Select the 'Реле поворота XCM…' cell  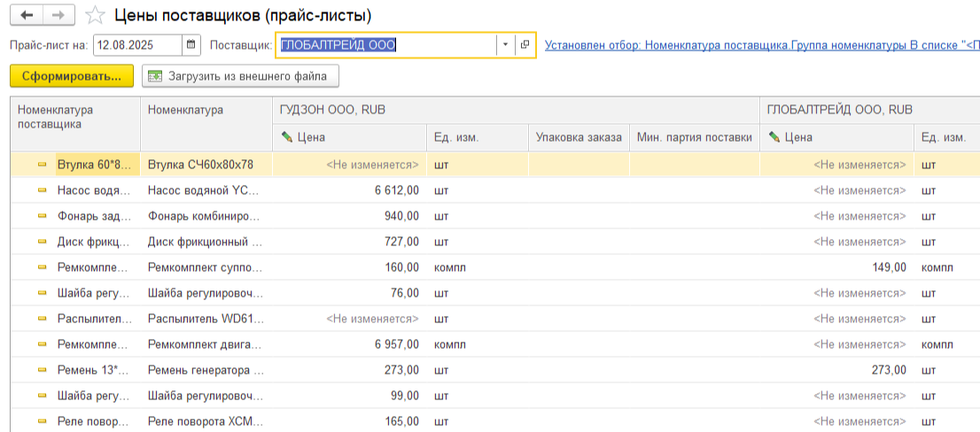pyautogui.click(x=206, y=420)
